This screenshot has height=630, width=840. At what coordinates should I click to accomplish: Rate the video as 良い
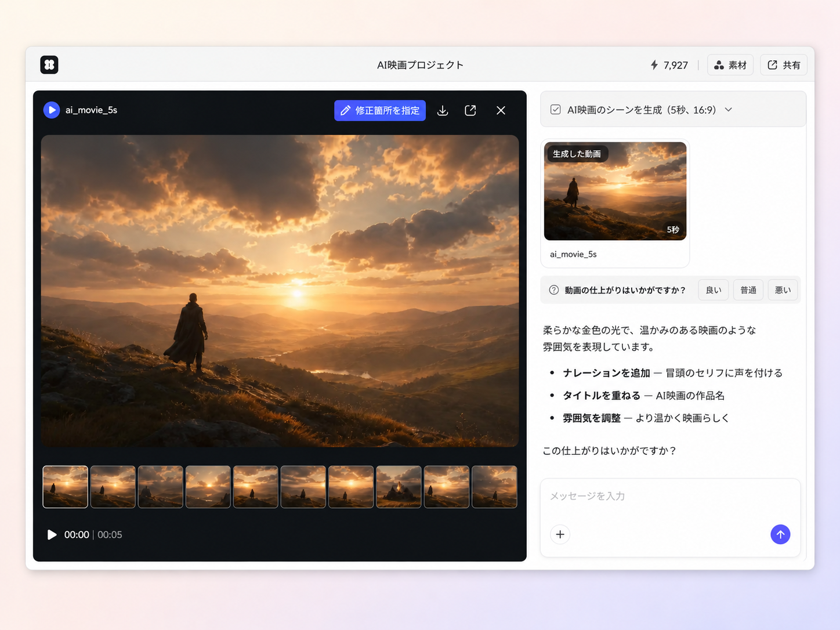tap(714, 290)
